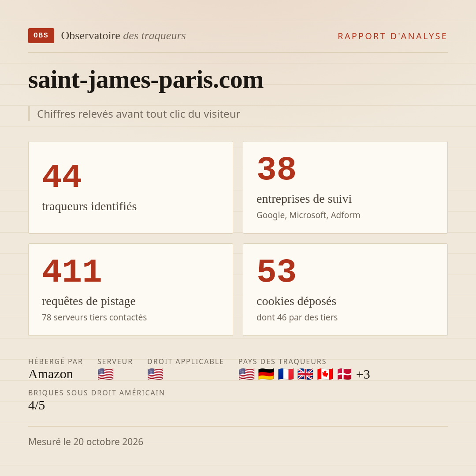Click the red OBS logo badge
Screen dimensions: 476x476
pos(41,36)
